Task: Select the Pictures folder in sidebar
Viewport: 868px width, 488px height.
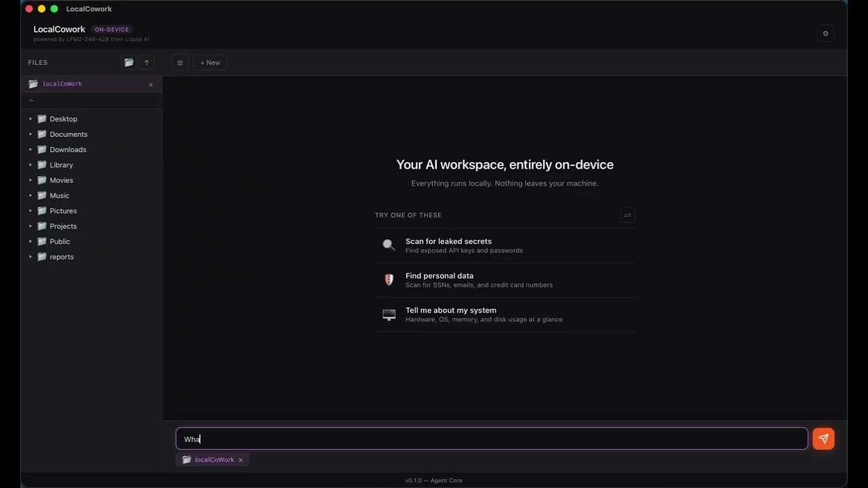Action: pos(62,211)
